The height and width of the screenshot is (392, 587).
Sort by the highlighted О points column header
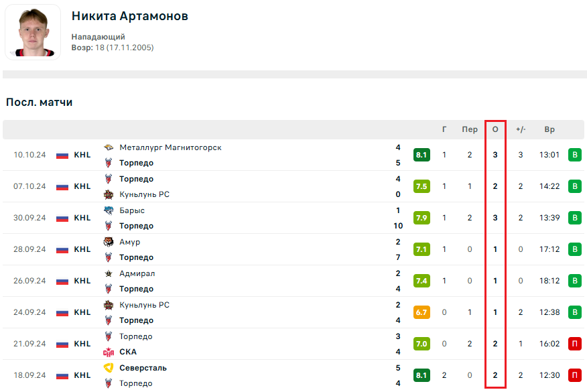(495, 129)
